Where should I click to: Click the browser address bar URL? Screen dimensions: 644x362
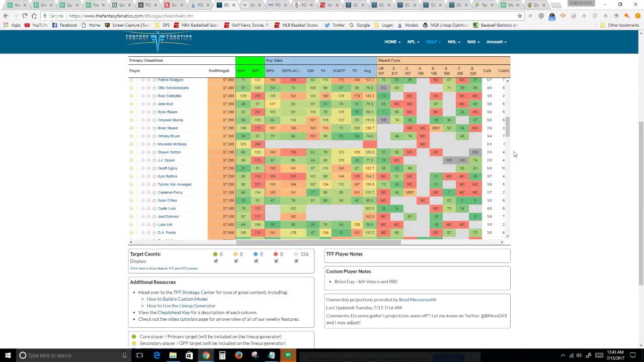131,16
